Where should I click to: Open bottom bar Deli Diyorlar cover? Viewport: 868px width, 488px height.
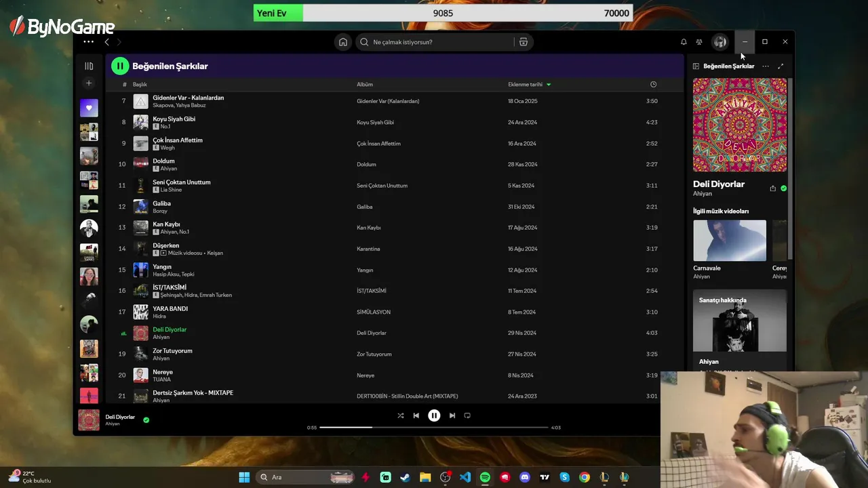coord(89,420)
